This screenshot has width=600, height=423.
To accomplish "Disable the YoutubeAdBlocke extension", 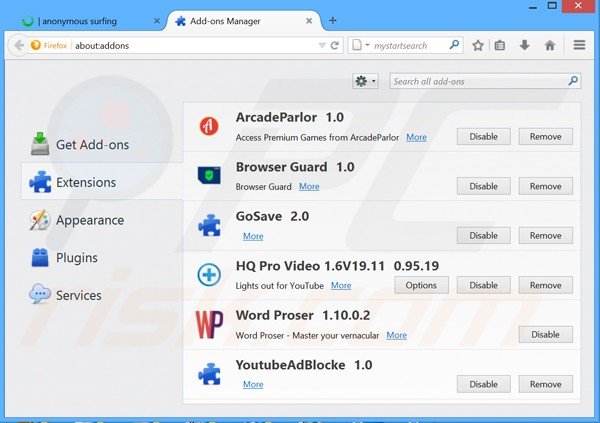I will 484,384.
